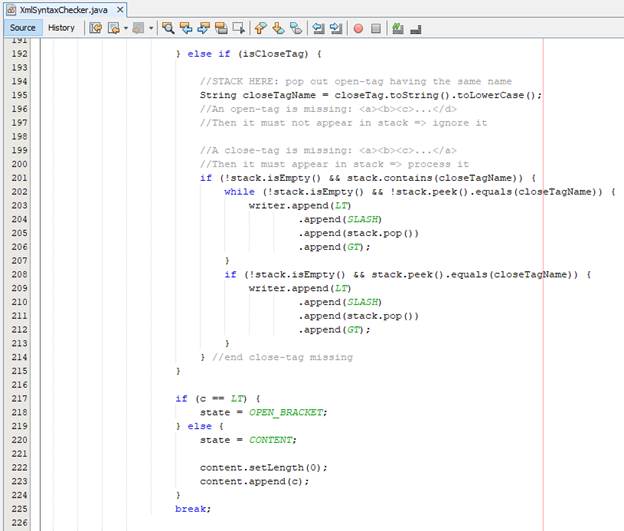Click the 'break;' statement
The image size is (624, 531).
(193, 509)
